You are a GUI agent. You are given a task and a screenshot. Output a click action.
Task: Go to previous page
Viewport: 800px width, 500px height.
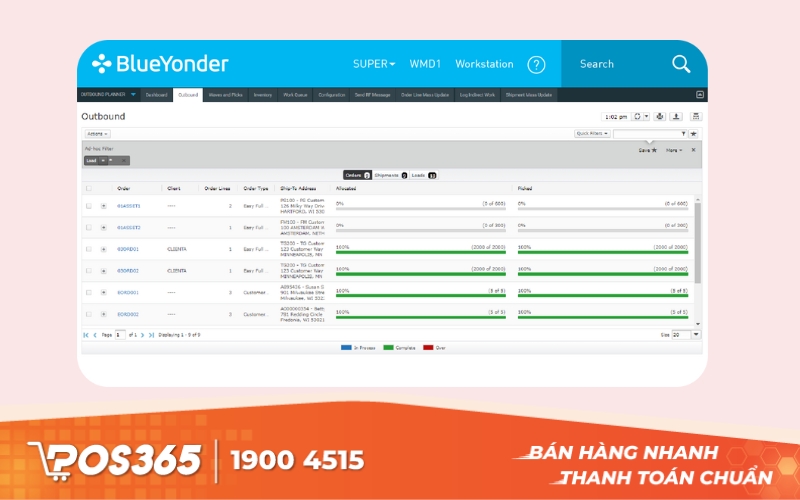[95, 335]
